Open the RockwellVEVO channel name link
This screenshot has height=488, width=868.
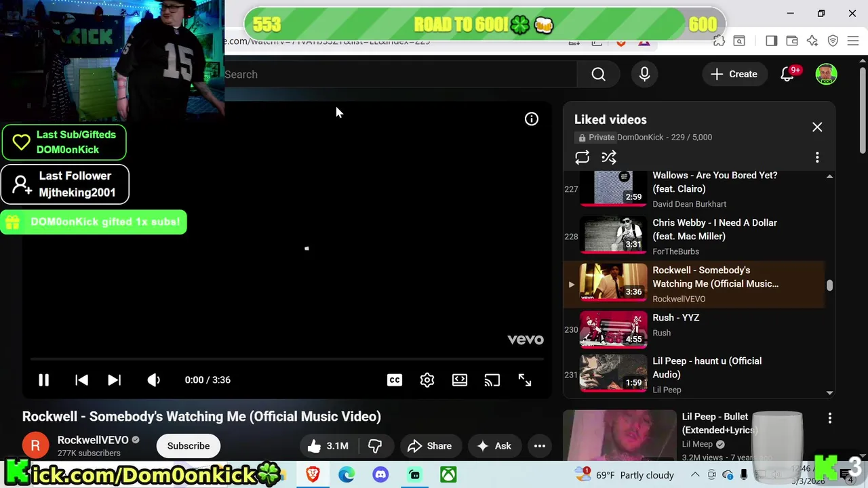[93, 440]
